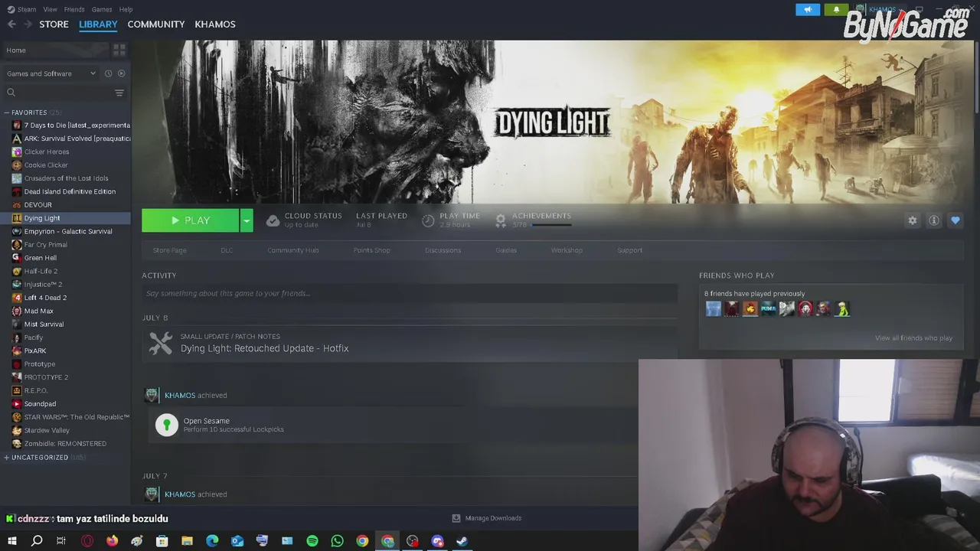The width and height of the screenshot is (980, 551).
Task: Open advanced library filter options
Action: [x=119, y=93]
